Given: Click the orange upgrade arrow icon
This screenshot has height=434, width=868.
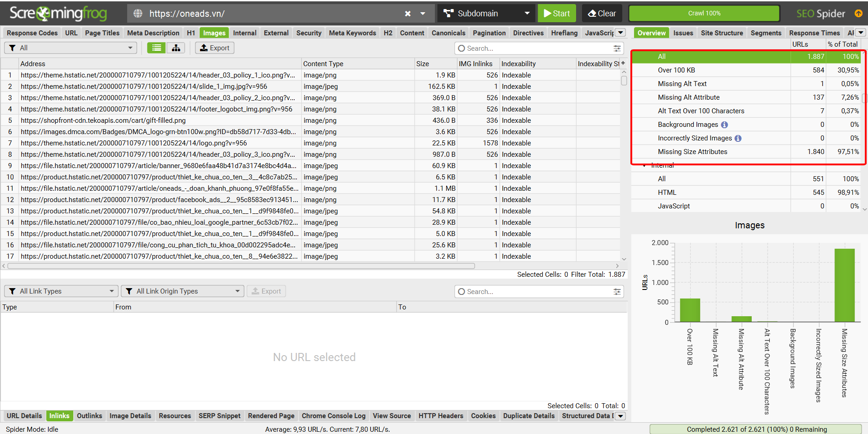Looking at the screenshot, I should coord(858,14).
